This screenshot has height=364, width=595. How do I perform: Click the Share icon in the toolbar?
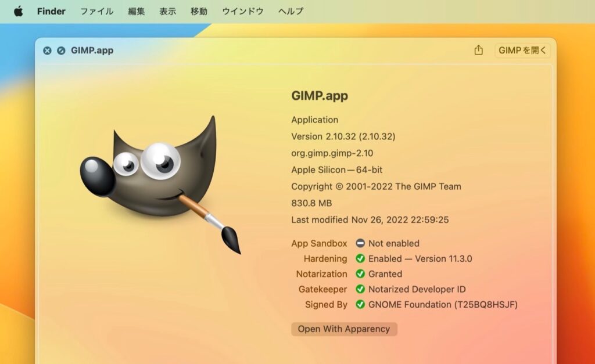[478, 51]
